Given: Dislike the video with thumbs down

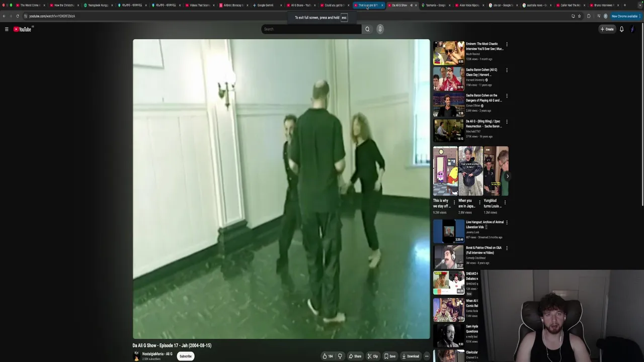Looking at the screenshot, I should (x=340, y=356).
